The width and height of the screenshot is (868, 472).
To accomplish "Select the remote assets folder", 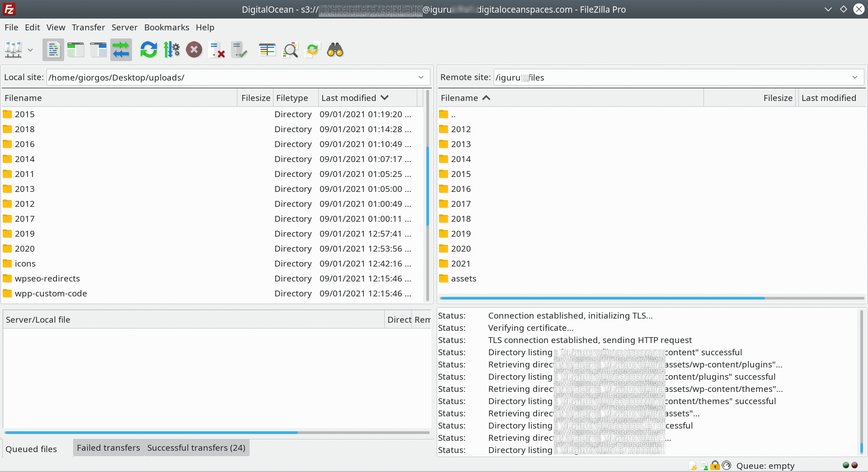I will pyautogui.click(x=463, y=279).
